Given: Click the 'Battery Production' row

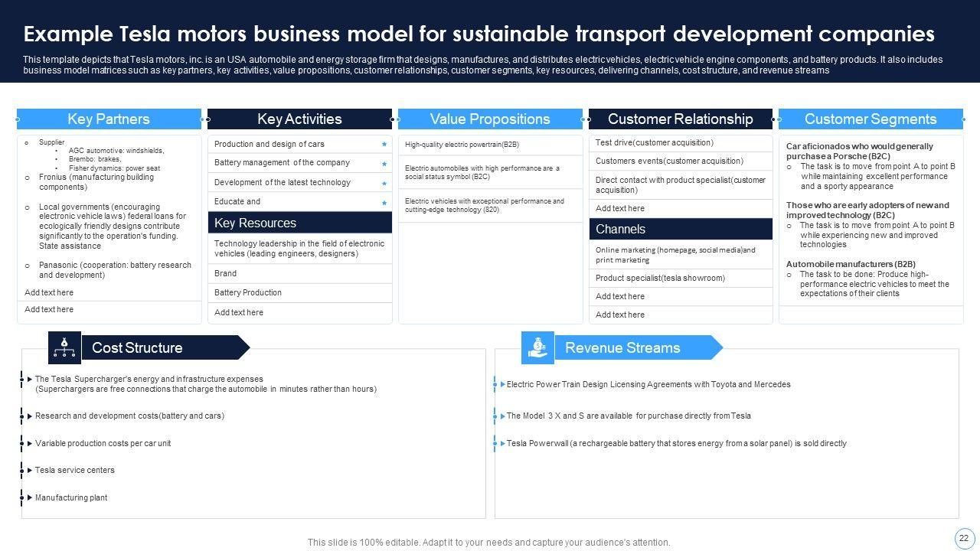Looking at the screenshot, I should click(299, 293).
